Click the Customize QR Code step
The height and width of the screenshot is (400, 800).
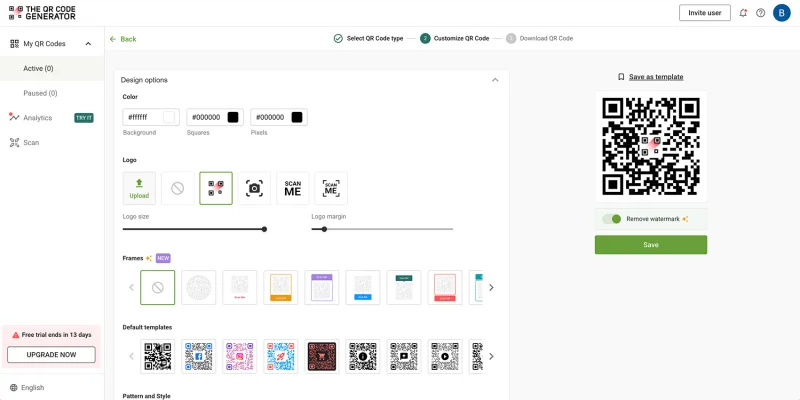[x=455, y=38]
